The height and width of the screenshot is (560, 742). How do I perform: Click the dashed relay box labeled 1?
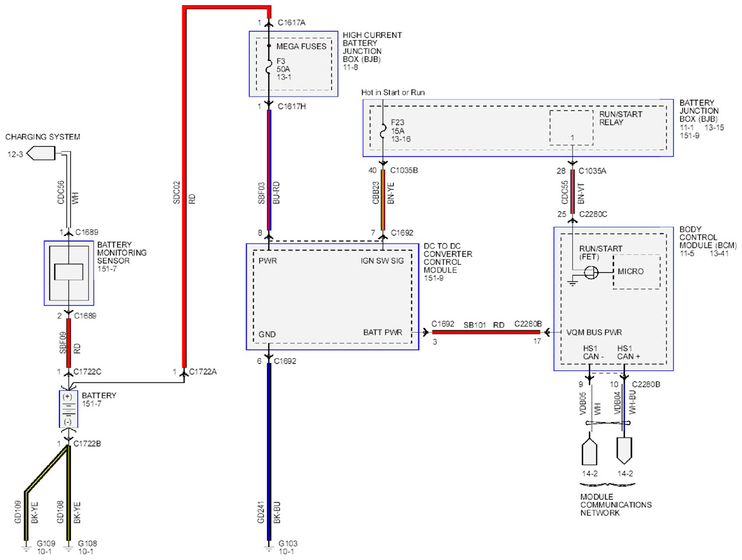click(x=571, y=127)
